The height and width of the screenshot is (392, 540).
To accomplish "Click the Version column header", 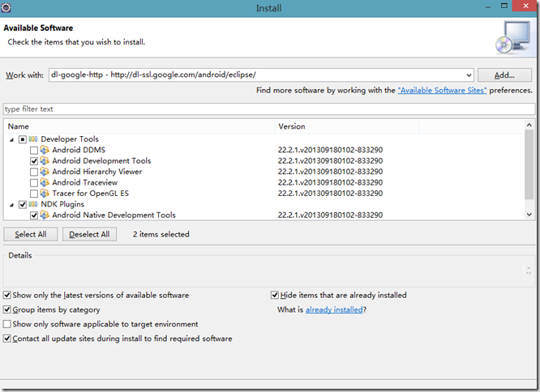I will [x=347, y=126].
